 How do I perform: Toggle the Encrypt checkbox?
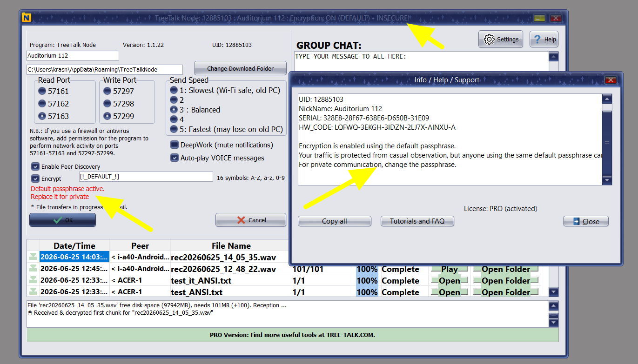35,179
